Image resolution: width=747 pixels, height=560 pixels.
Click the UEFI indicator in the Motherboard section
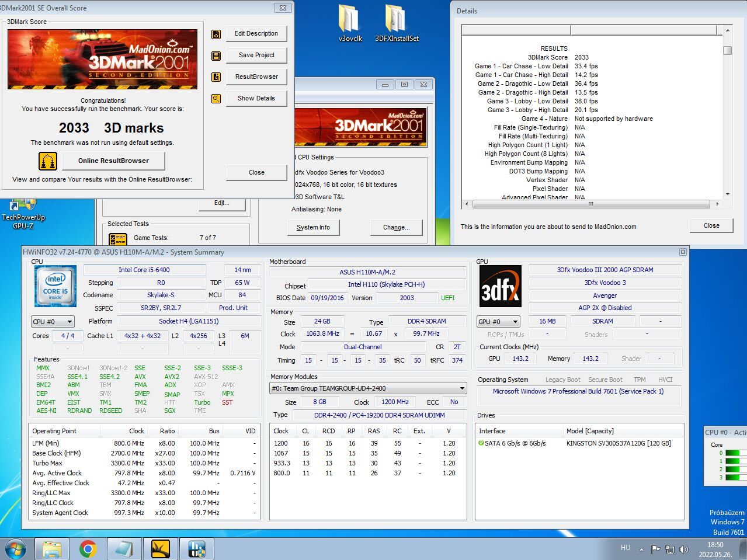[x=447, y=298]
